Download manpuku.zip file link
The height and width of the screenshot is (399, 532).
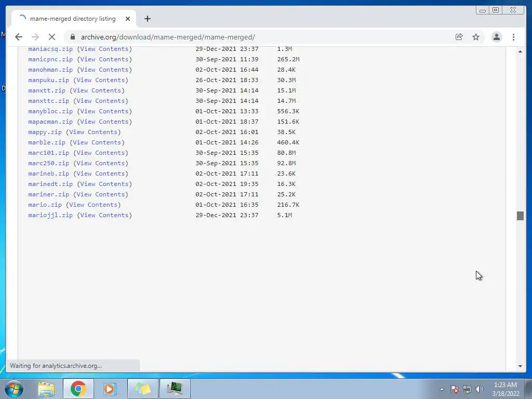coord(48,80)
